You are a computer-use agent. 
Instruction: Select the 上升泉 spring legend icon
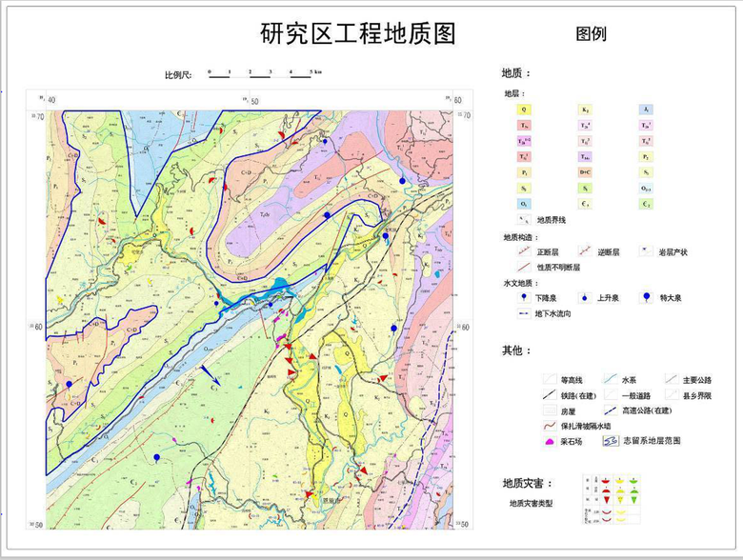tap(585, 297)
